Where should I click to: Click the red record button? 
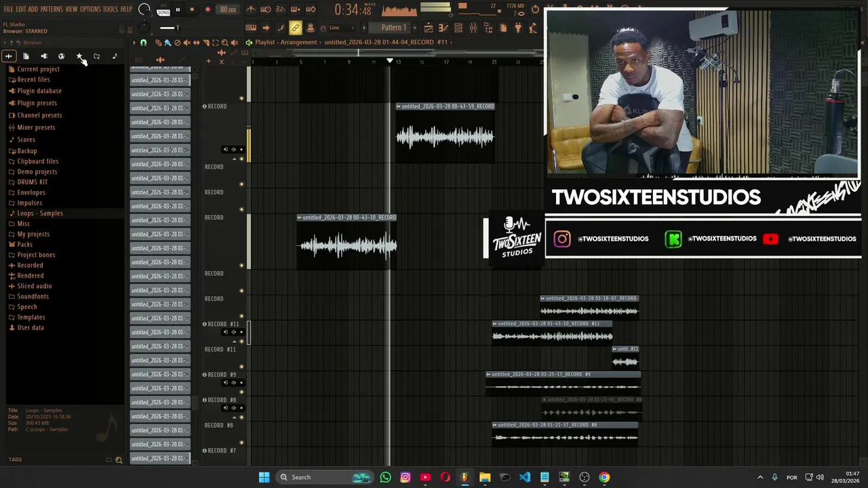pos(208,9)
